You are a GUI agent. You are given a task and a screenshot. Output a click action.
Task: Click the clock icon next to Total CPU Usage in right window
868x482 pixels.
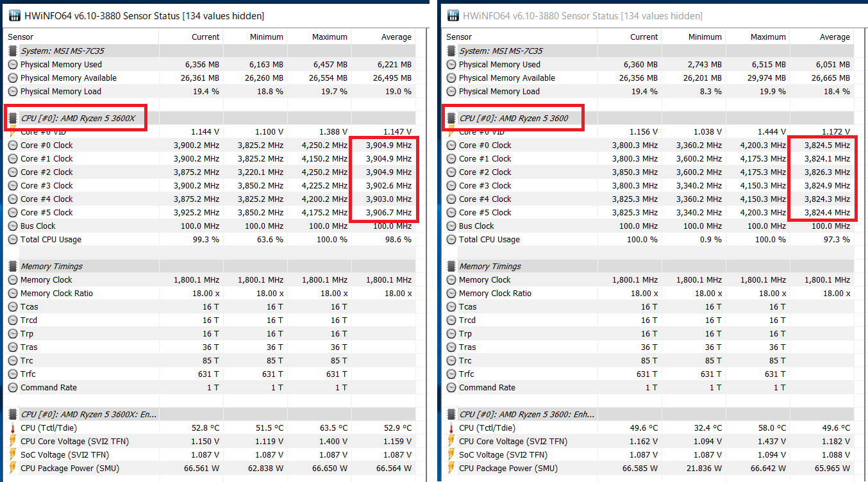tap(451, 239)
